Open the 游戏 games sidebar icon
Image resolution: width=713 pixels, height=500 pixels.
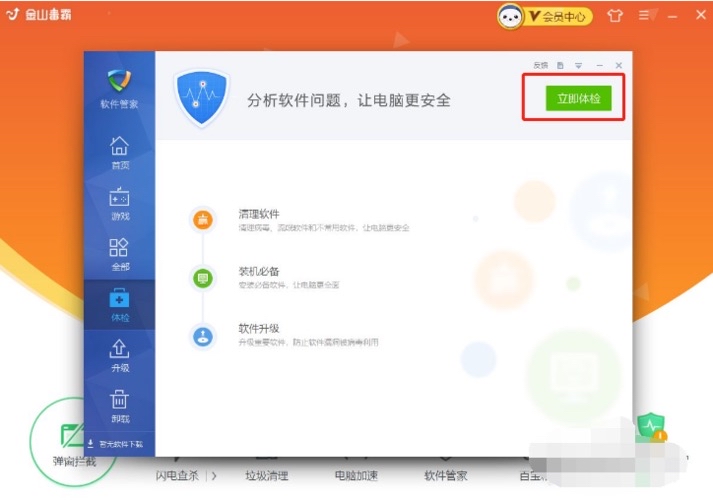[120, 204]
